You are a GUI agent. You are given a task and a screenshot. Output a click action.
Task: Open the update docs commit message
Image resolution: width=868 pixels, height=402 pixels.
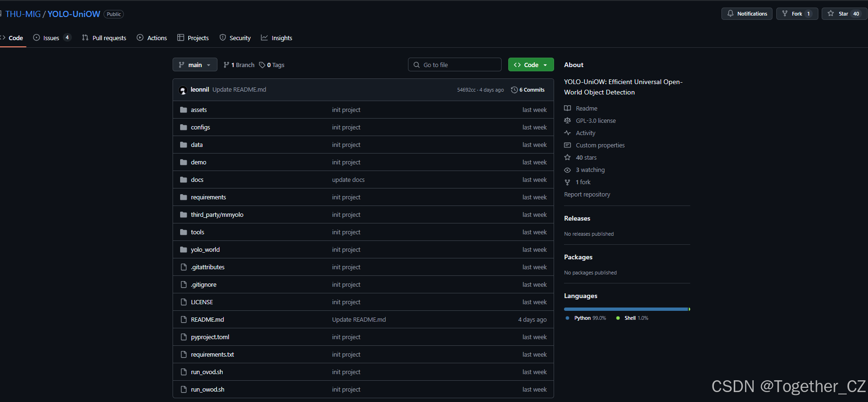click(x=348, y=180)
